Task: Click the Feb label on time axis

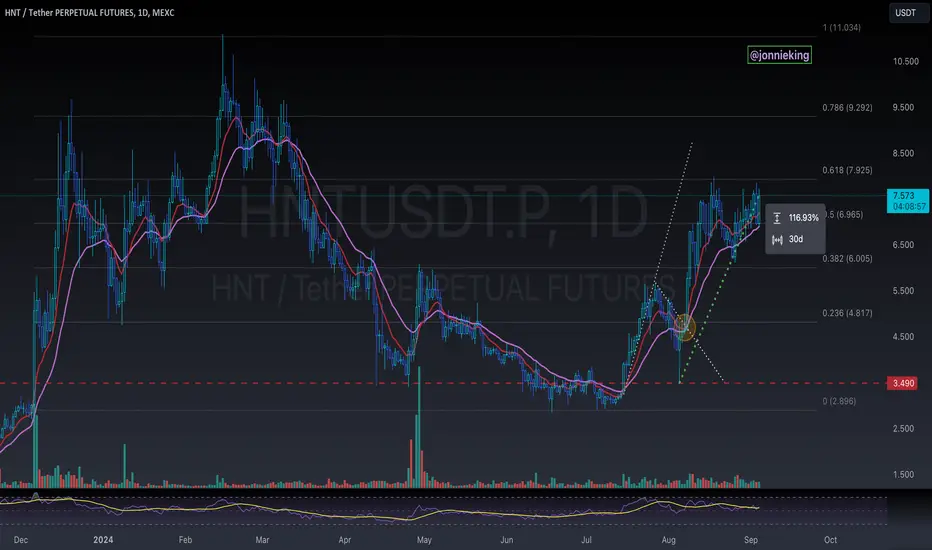Action: click(x=185, y=540)
